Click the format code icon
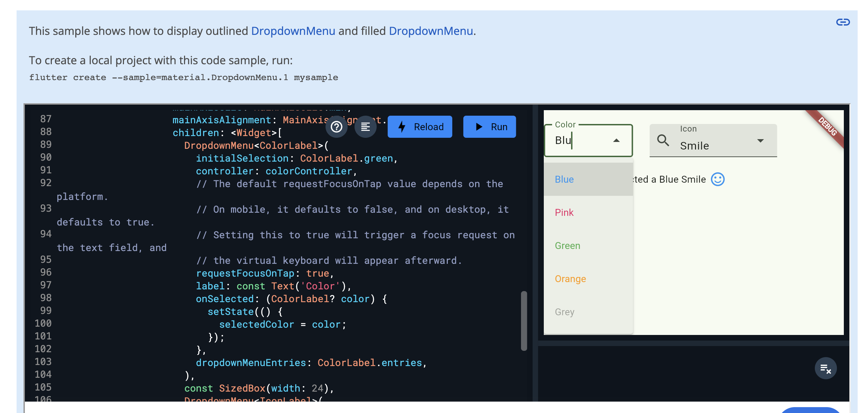The height and width of the screenshot is (413, 868). coord(365,127)
